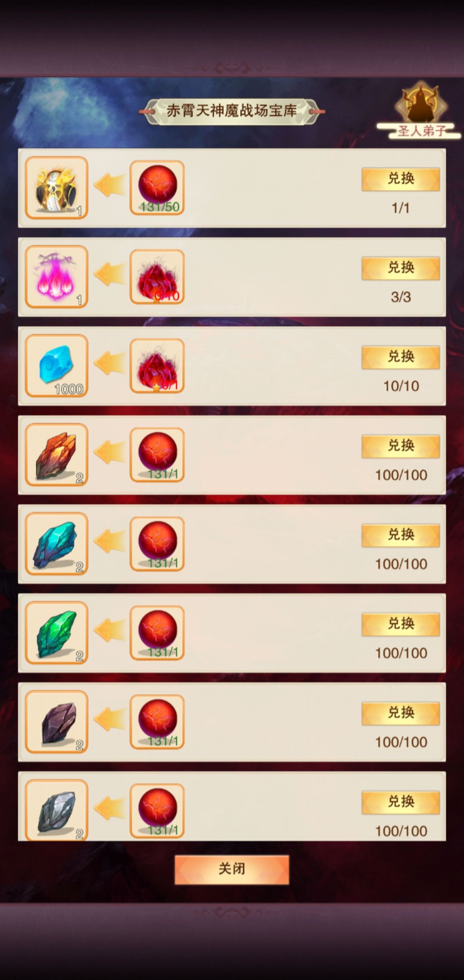Image resolution: width=464 pixels, height=980 pixels.
Task: Click 兑换 for the dark purple ore
Action: [x=400, y=713]
